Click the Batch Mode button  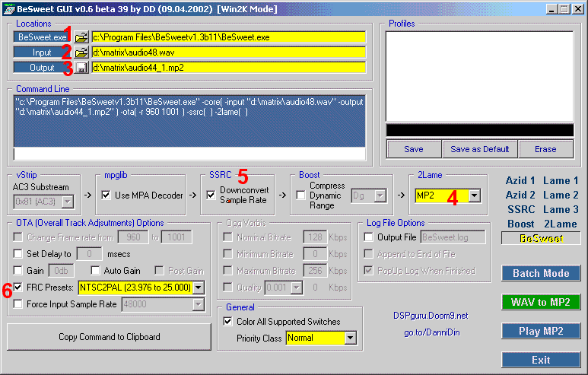(541, 273)
